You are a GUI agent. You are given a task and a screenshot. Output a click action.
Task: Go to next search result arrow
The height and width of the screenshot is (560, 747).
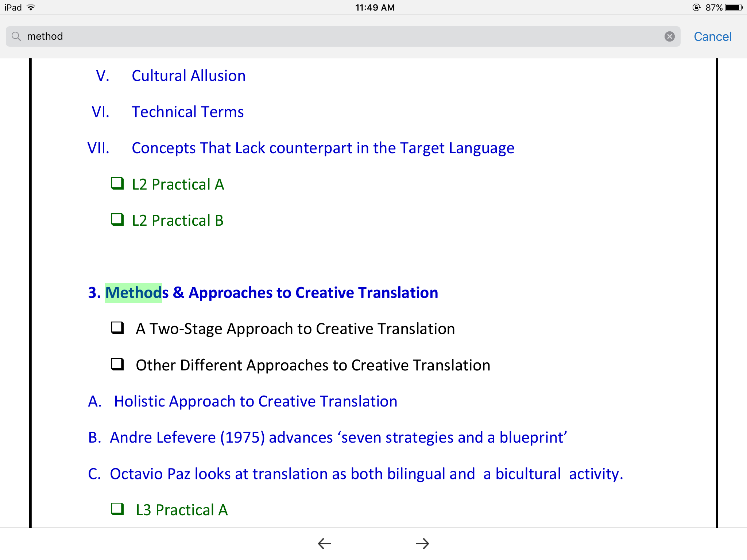(x=422, y=544)
